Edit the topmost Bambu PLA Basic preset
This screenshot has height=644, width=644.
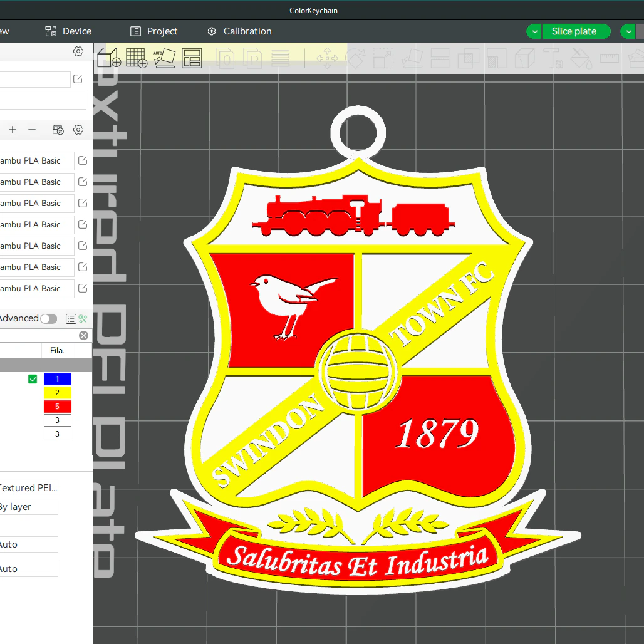(83, 160)
